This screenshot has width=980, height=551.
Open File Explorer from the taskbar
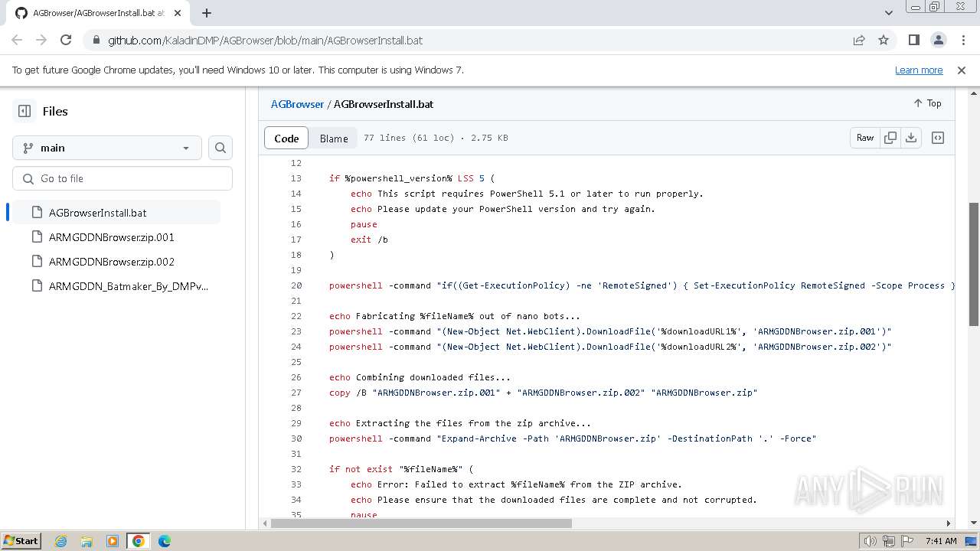coord(87,541)
